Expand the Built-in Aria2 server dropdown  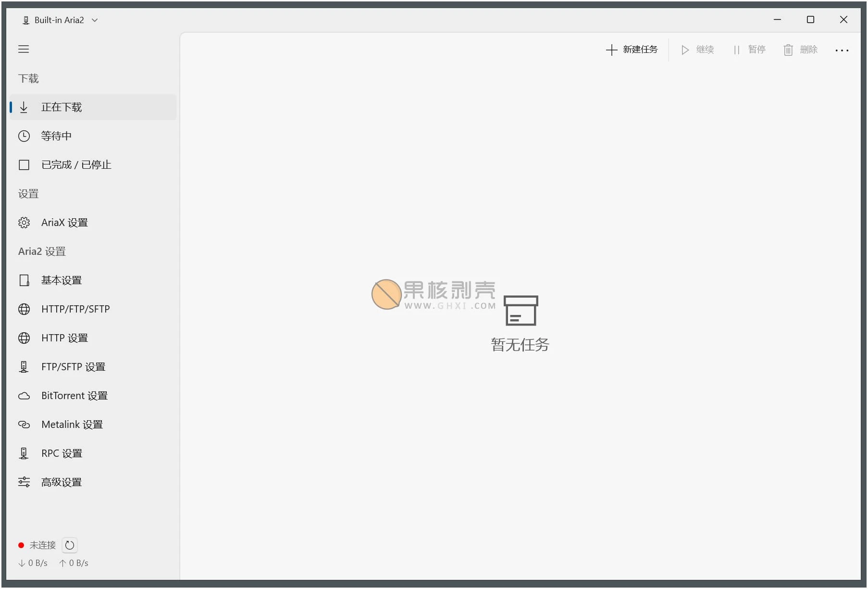(60, 20)
